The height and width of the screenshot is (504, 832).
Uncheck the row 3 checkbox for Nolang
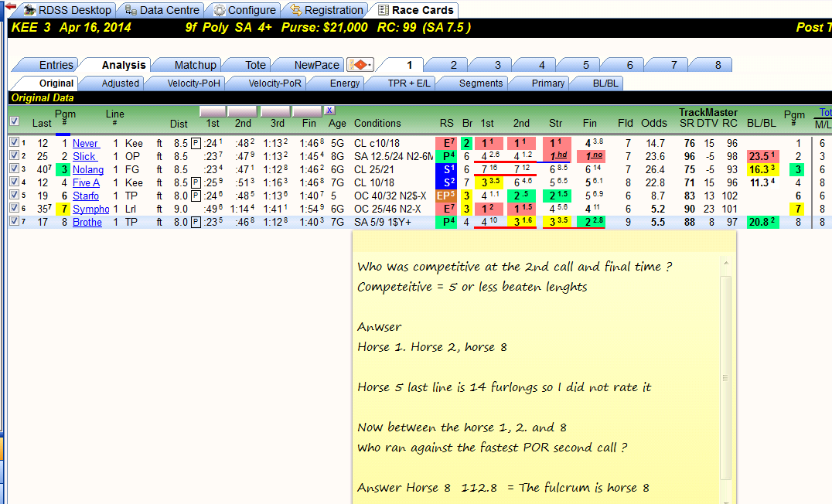pos(15,169)
